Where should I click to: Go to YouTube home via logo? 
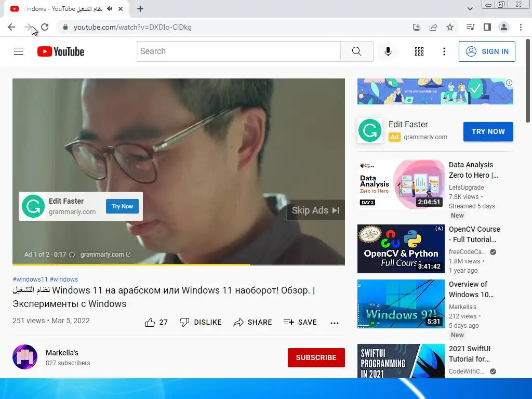pyautogui.click(x=61, y=51)
